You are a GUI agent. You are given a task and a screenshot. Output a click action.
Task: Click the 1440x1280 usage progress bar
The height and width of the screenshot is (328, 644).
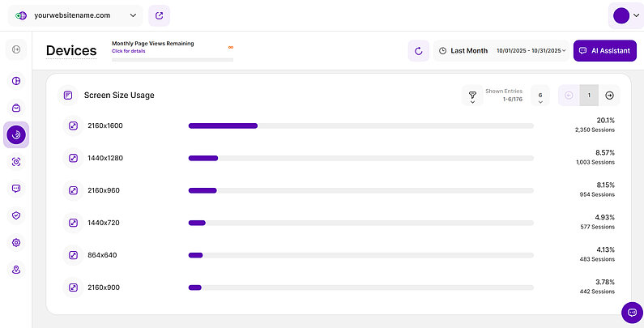[360, 158]
